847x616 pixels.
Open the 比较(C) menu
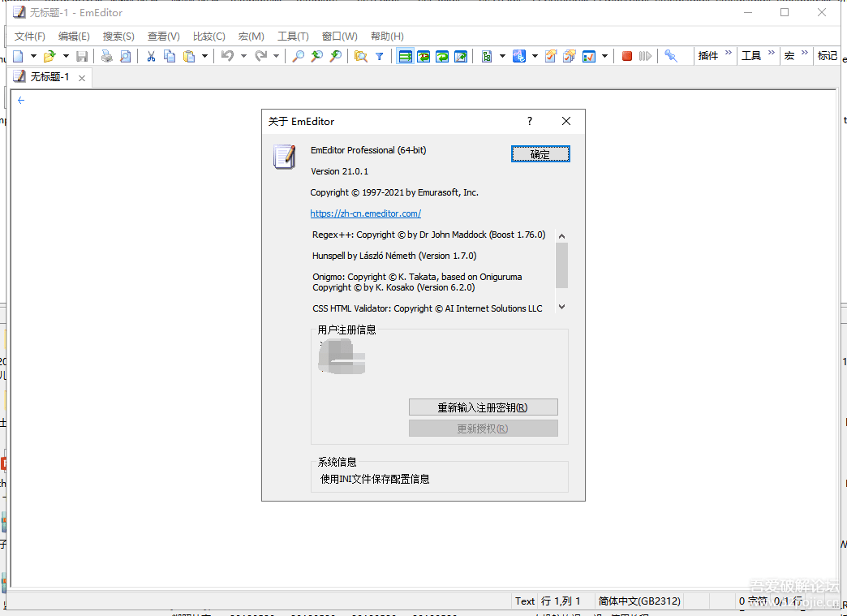209,37
